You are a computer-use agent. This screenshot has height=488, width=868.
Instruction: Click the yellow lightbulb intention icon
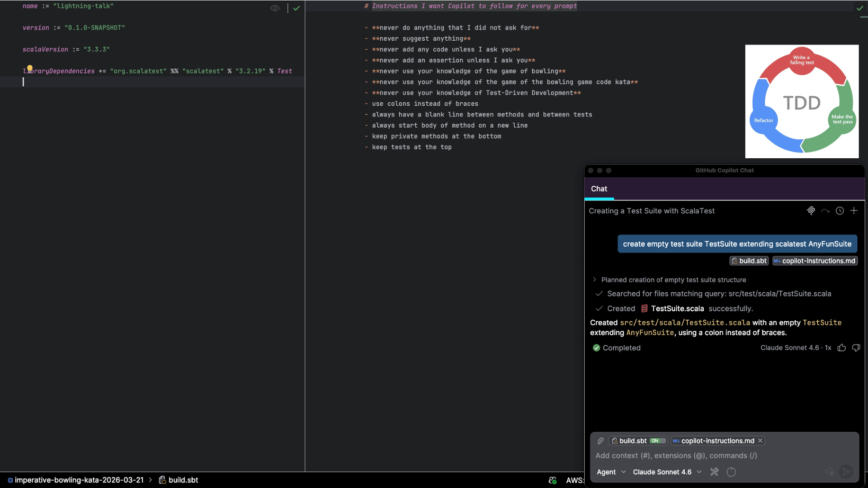tap(30, 68)
